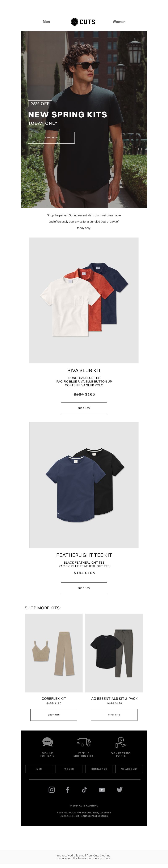Open the Riva Slub Kit product image

[x=84, y=300]
